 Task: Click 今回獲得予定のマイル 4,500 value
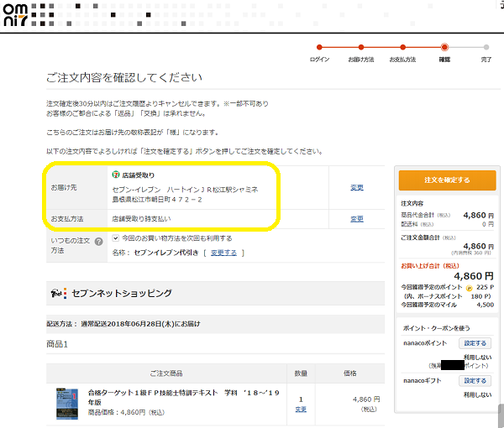click(x=485, y=305)
